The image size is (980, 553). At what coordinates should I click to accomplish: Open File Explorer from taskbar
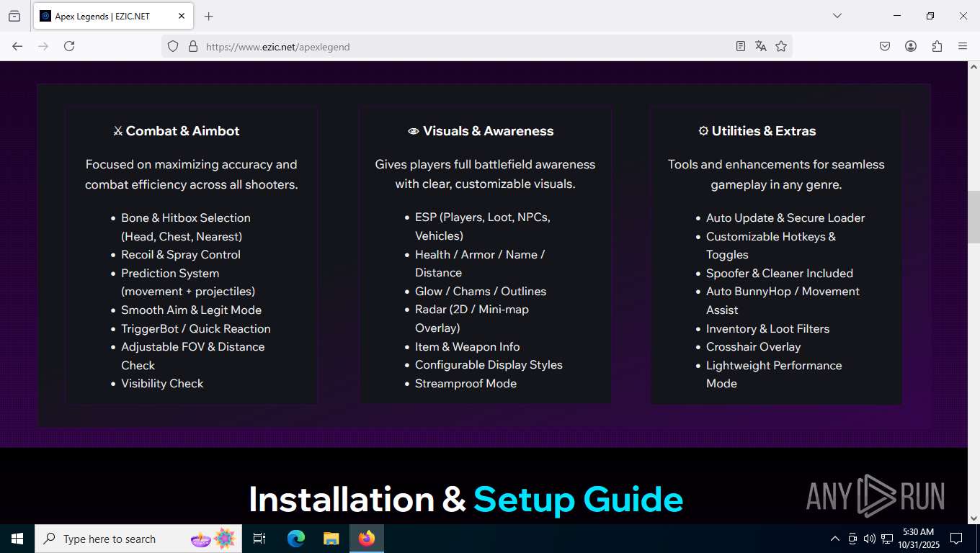pyautogui.click(x=331, y=539)
